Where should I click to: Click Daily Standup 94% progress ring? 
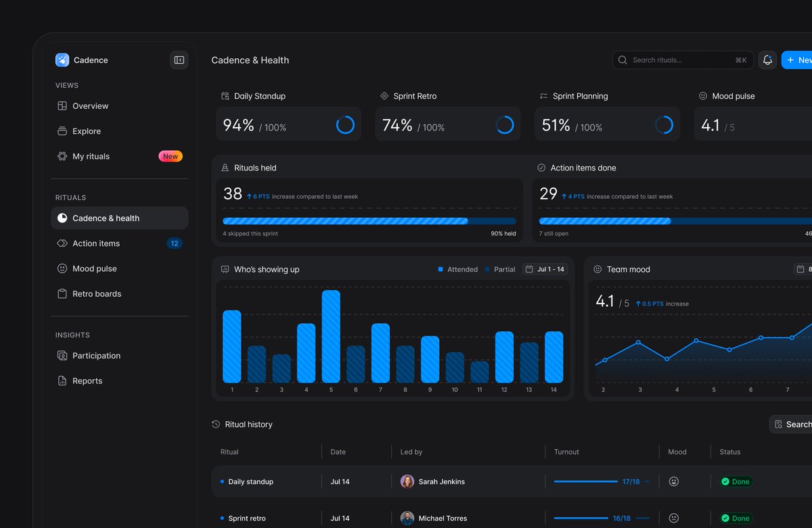(x=345, y=125)
